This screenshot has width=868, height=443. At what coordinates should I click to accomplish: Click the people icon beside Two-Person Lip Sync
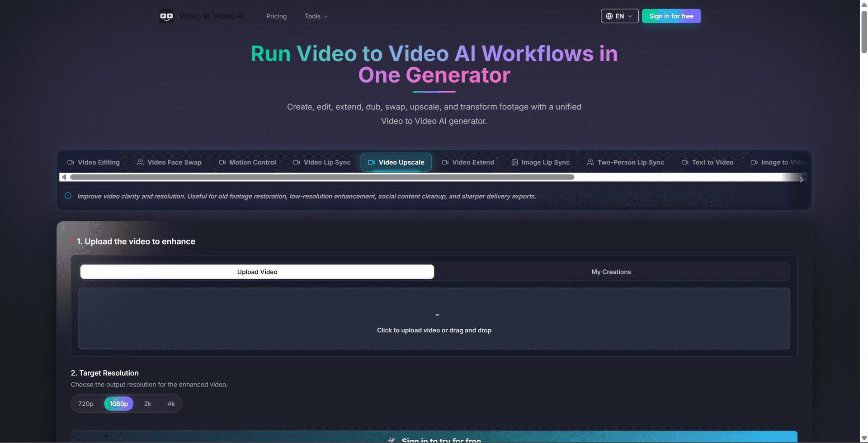[x=590, y=162]
